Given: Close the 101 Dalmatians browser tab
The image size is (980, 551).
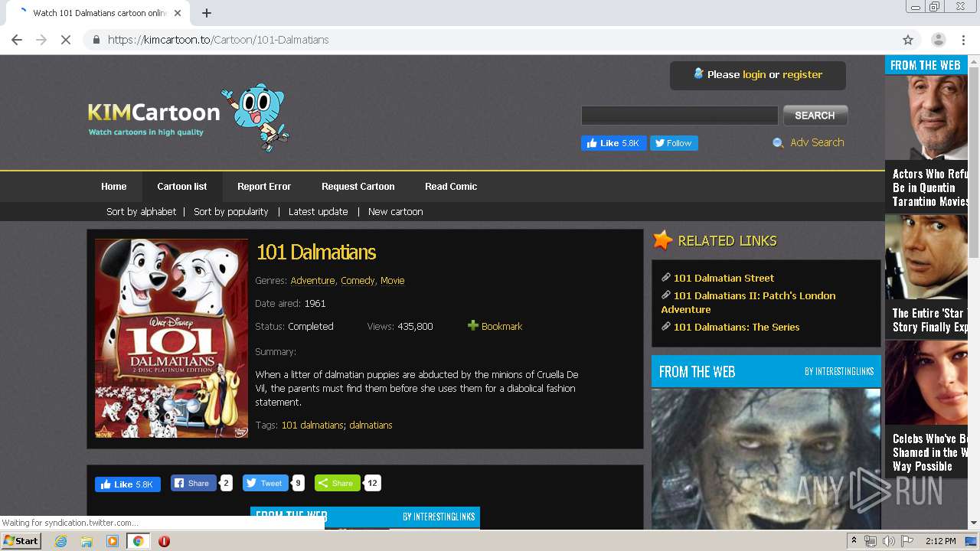Looking at the screenshot, I should [x=178, y=13].
